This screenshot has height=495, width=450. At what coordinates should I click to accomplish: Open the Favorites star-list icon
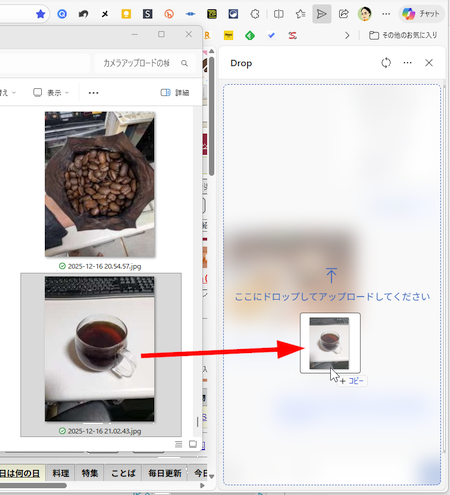click(300, 14)
